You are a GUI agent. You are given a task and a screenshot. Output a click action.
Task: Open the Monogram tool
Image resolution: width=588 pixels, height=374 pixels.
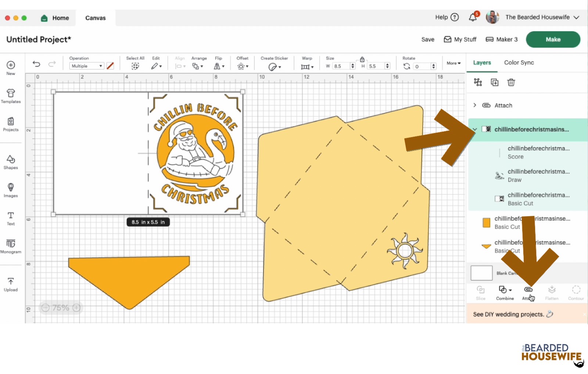11,246
